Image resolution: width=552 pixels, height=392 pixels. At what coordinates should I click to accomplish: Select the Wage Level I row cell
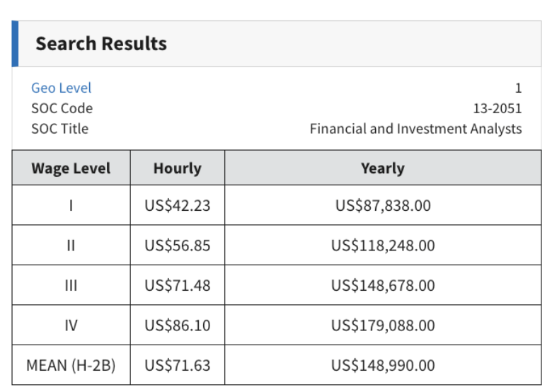(x=71, y=206)
